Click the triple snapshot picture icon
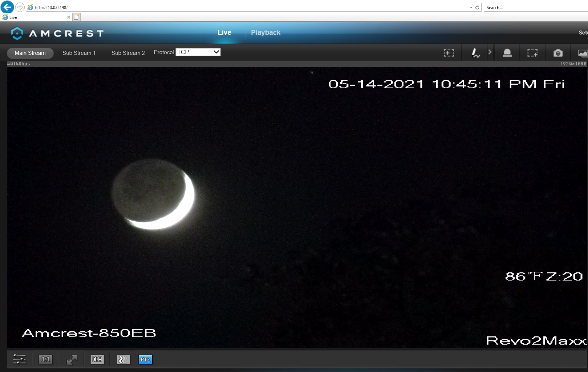The width and height of the screenshot is (588, 372). 583,53
